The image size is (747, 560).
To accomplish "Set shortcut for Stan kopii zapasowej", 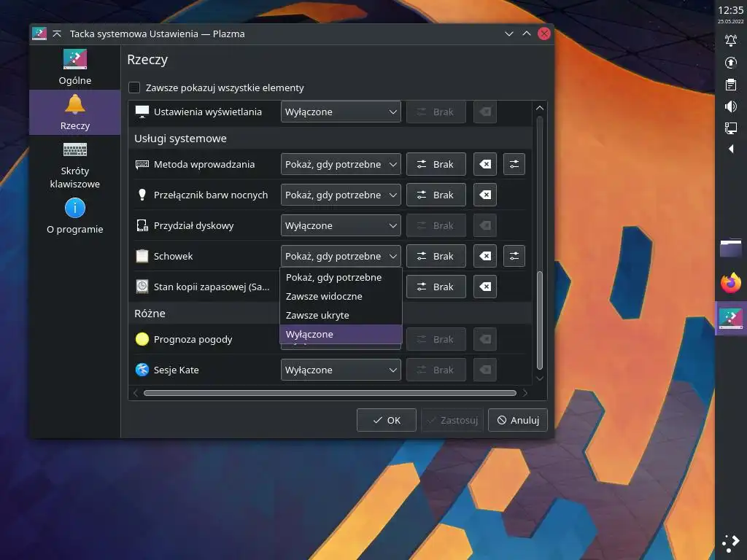I will click(436, 287).
